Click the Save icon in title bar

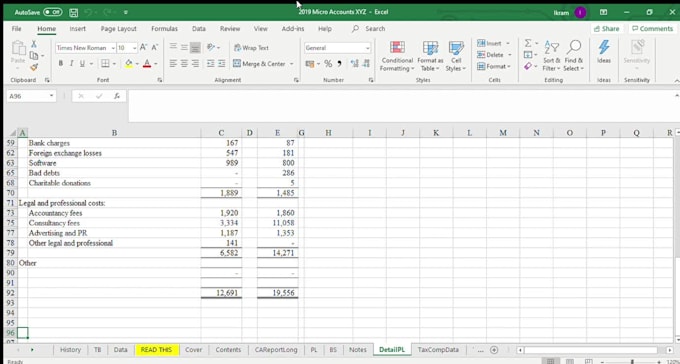(73, 13)
